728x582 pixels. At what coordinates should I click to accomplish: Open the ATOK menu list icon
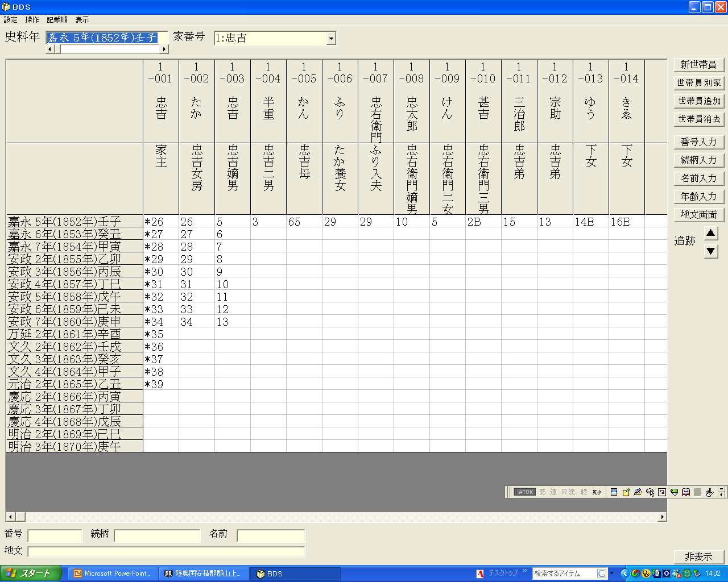[x=614, y=492]
